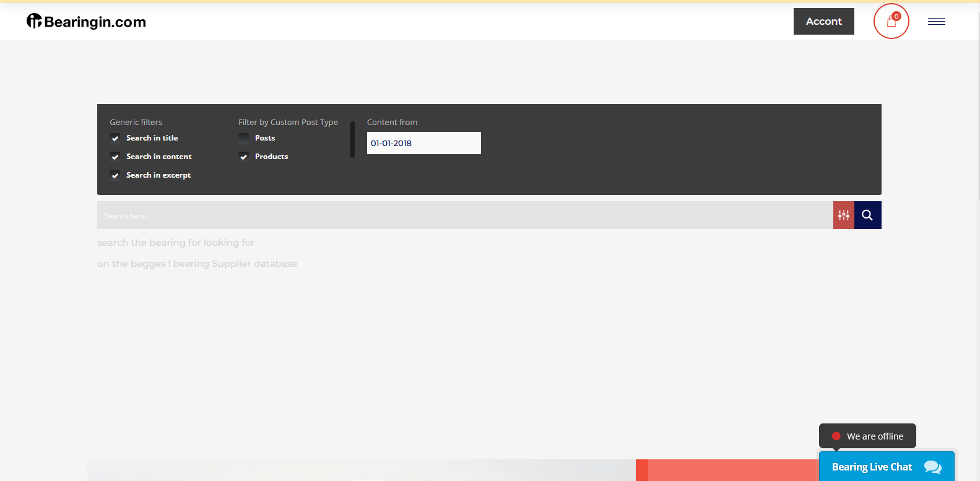Click the red banner at page bottom
Viewport: 980px width, 481px height.
tap(731, 470)
